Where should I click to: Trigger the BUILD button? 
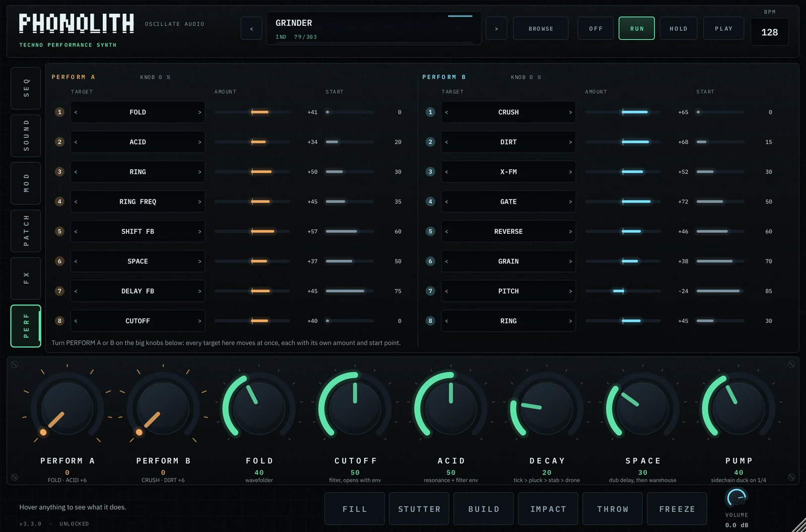pos(484,509)
